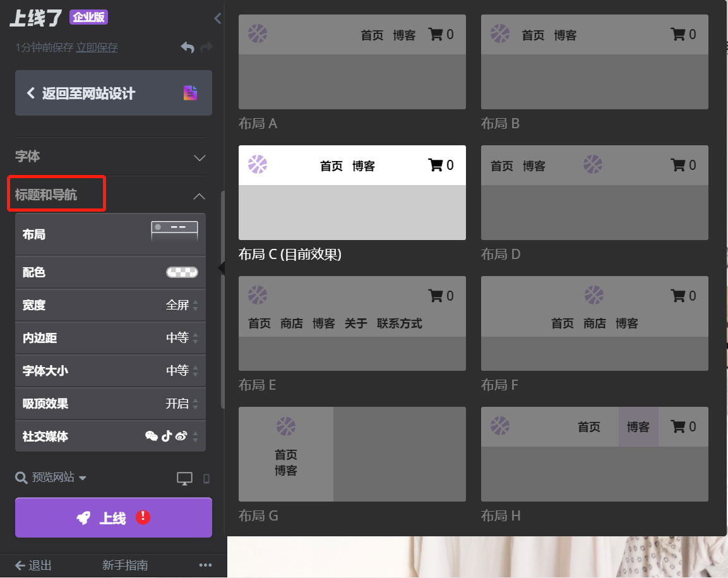This screenshot has height=578, width=728.
Task: Select the 布局 D layout thumbnail
Action: click(594, 193)
